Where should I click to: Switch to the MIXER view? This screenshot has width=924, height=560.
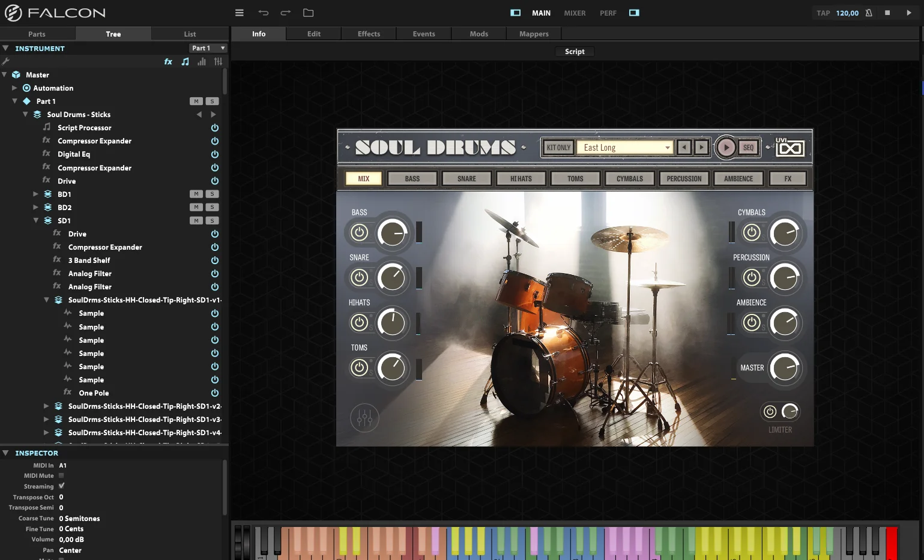coord(575,13)
